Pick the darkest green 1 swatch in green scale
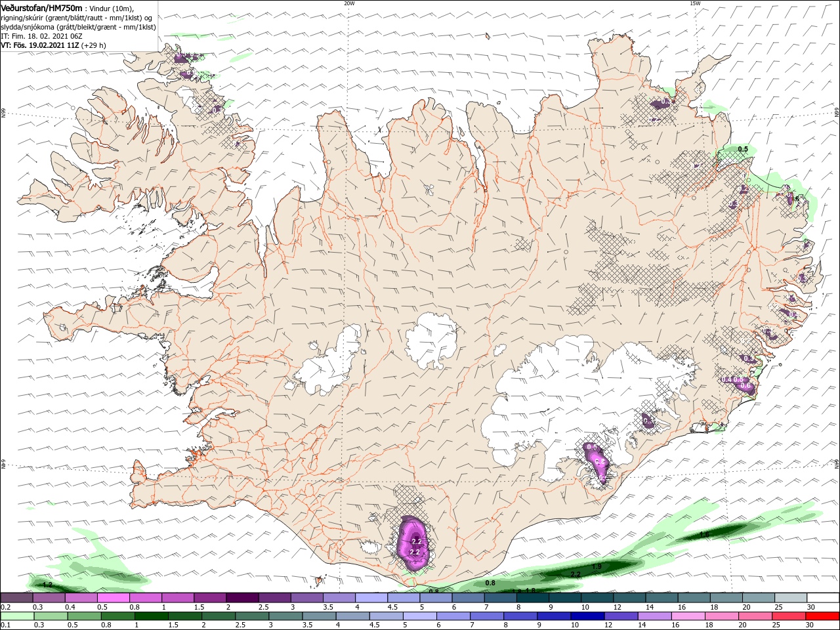This screenshot has height=630, width=840. point(152,616)
